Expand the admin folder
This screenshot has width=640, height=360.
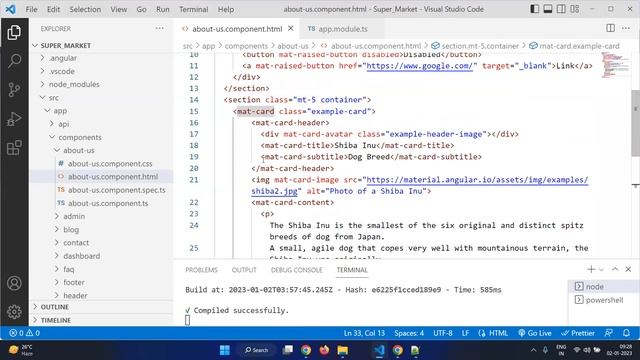102,216
